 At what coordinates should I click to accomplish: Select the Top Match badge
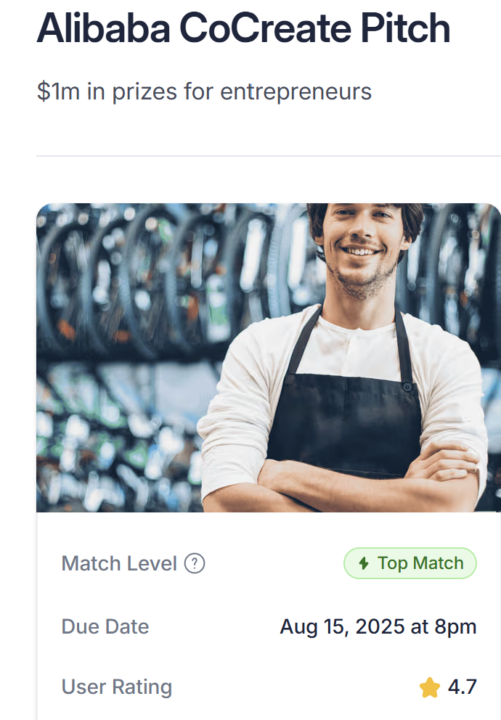pos(410,563)
